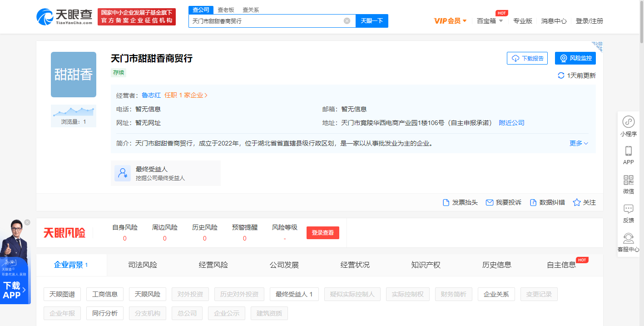Switch to the 查公司 search tab

pyautogui.click(x=200, y=10)
